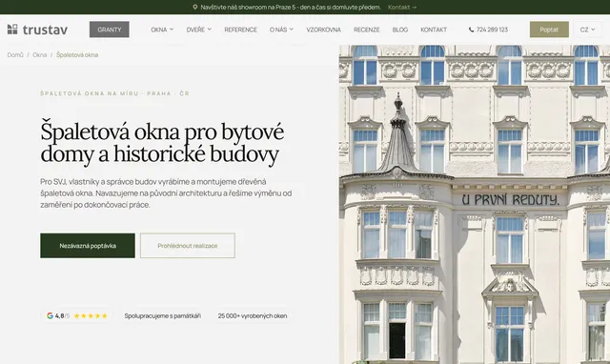Click the phone icon beside 724 289 123
This screenshot has width=610, height=364.
[x=471, y=30]
